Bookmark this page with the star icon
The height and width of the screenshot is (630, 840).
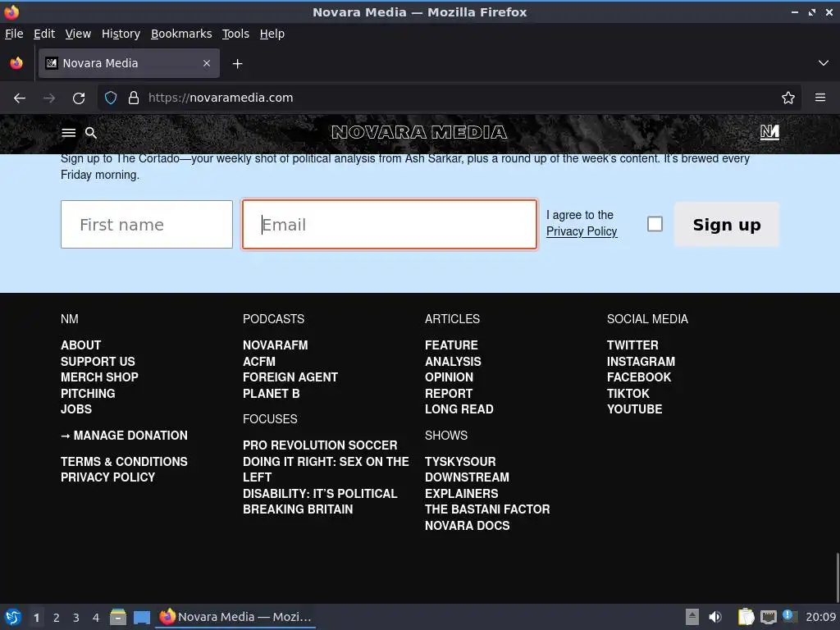[x=787, y=98]
